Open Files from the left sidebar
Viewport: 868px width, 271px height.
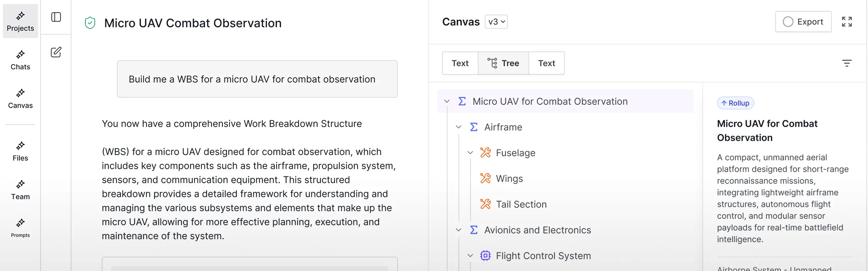[20, 151]
